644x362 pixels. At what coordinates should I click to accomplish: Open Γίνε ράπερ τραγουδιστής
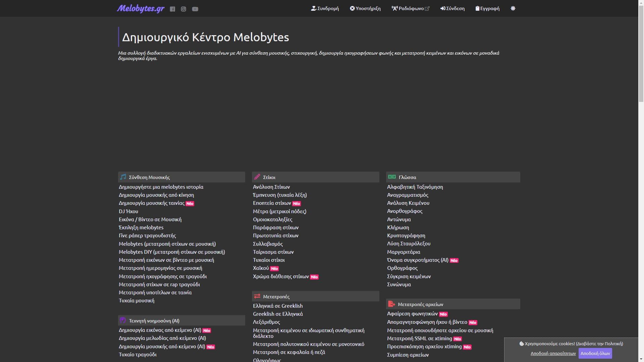147,236
